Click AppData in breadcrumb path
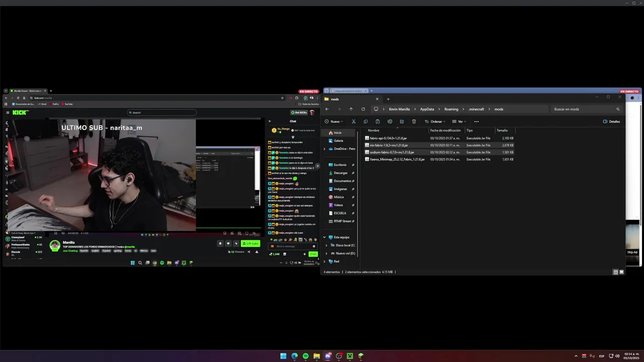This screenshot has width=644, height=362. coord(427,109)
